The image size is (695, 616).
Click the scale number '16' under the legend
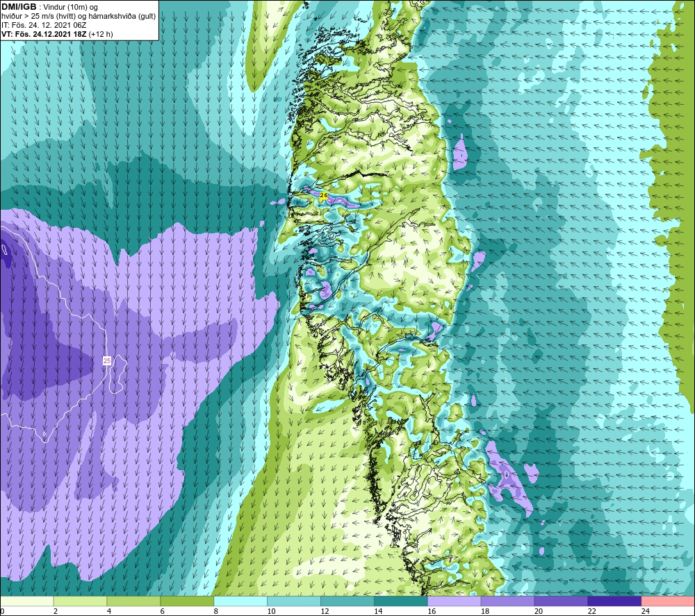(x=432, y=611)
